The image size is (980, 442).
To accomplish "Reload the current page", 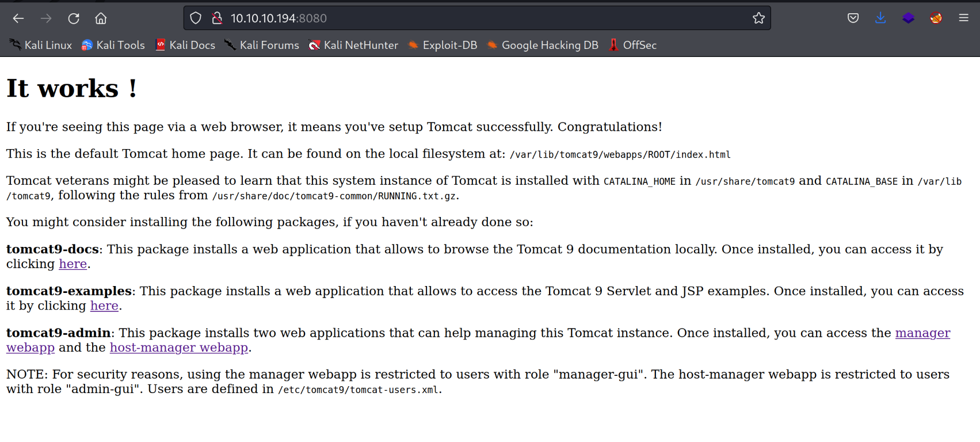I will click(x=74, y=18).
